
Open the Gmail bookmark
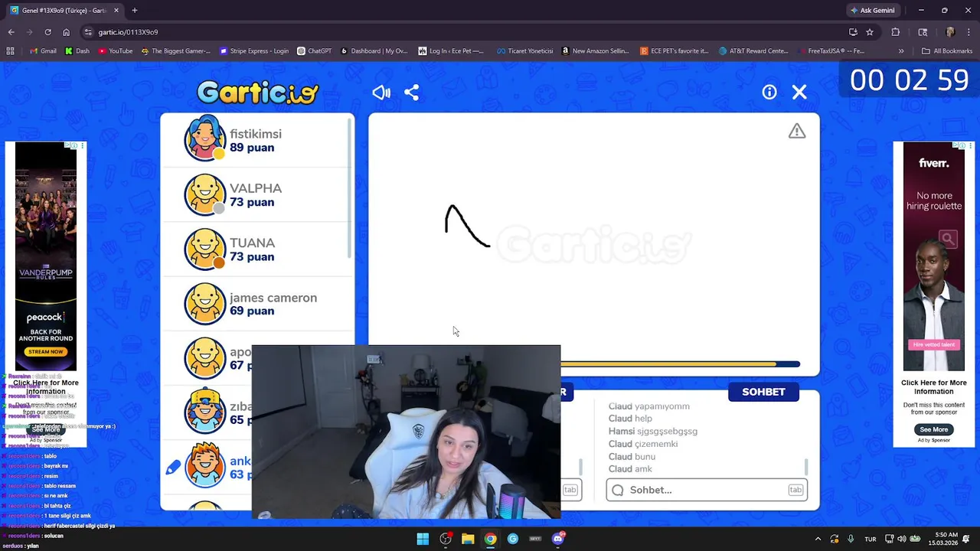pyautogui.click(x=43, y=51)
